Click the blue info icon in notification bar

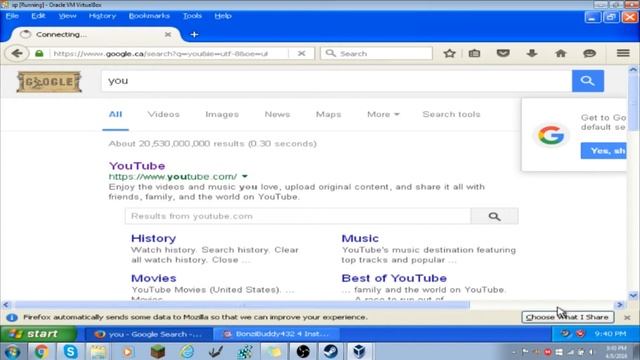pyautogui.click(x=12, y=317)
